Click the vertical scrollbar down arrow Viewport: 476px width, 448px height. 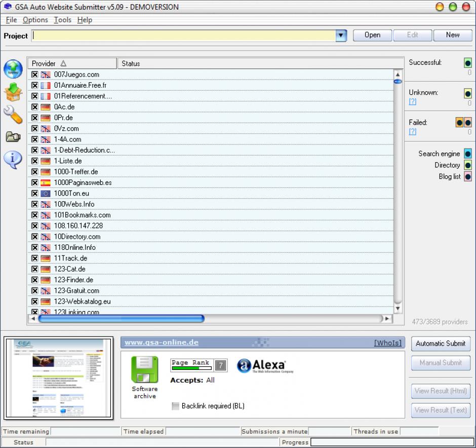click(x=398, y=309)
